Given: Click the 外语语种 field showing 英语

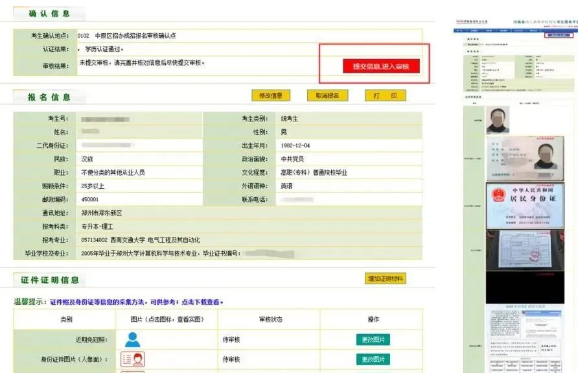Looking at the screenshot, I should tap(349, 186).
